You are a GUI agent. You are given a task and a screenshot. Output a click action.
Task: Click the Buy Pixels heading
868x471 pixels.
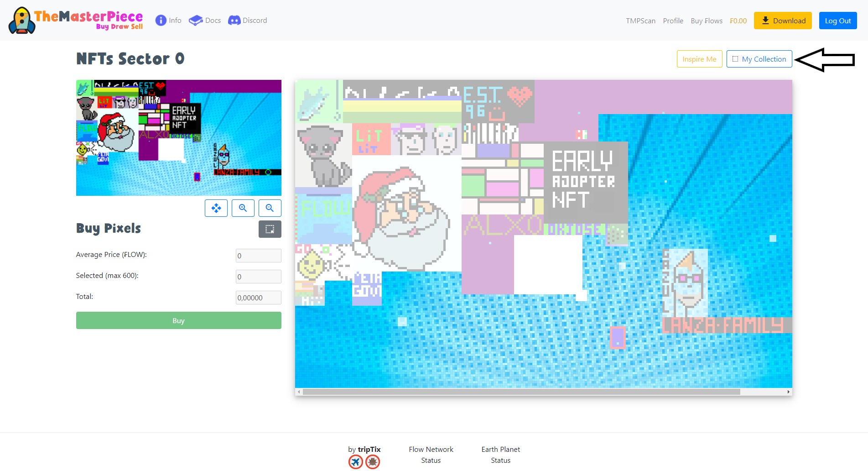tap(109, 228)
